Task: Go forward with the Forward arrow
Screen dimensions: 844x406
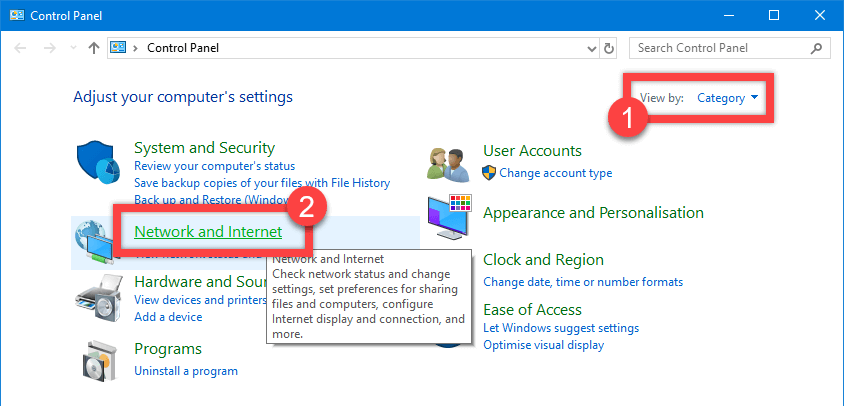Action: (x=50, y=48)
